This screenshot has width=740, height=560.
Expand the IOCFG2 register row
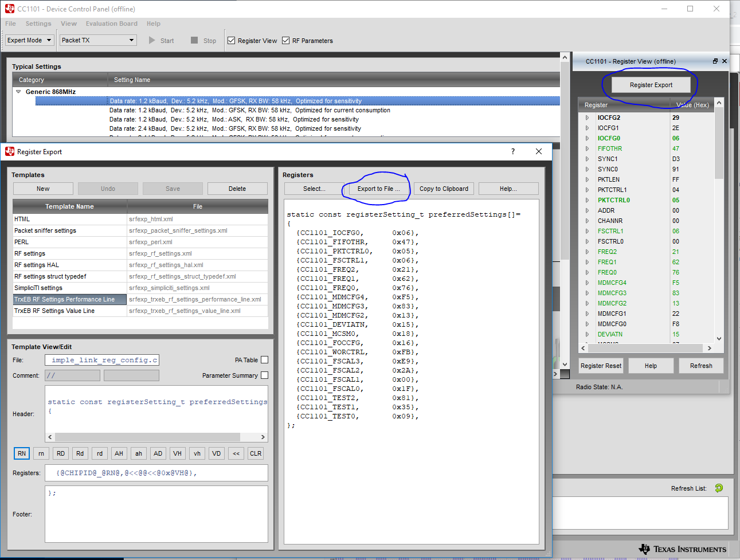coord(587,118)
